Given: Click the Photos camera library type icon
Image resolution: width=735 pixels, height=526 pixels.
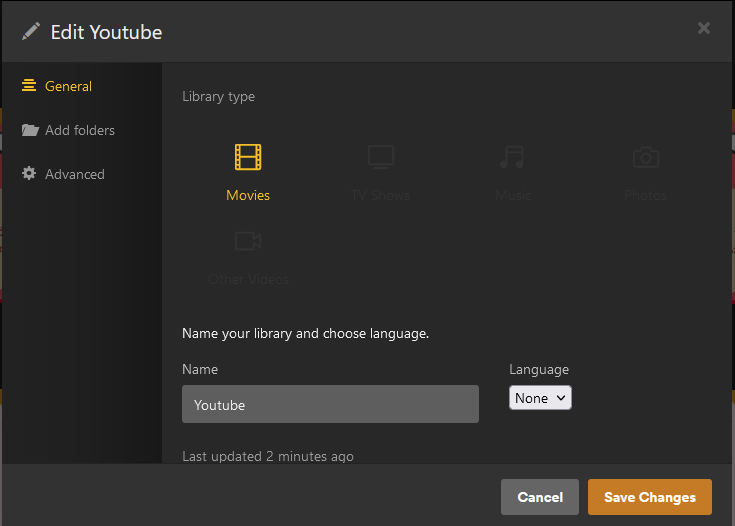Looking at the screenshot, I should 645,157.
